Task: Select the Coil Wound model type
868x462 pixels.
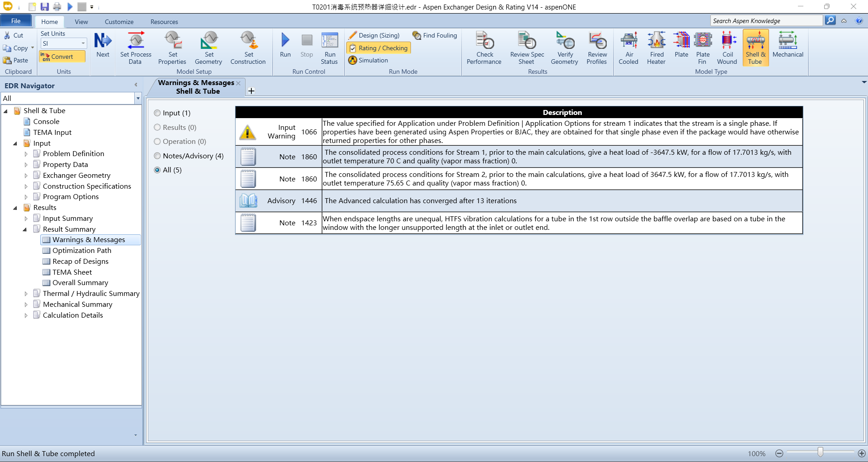Action: point(727,48)
